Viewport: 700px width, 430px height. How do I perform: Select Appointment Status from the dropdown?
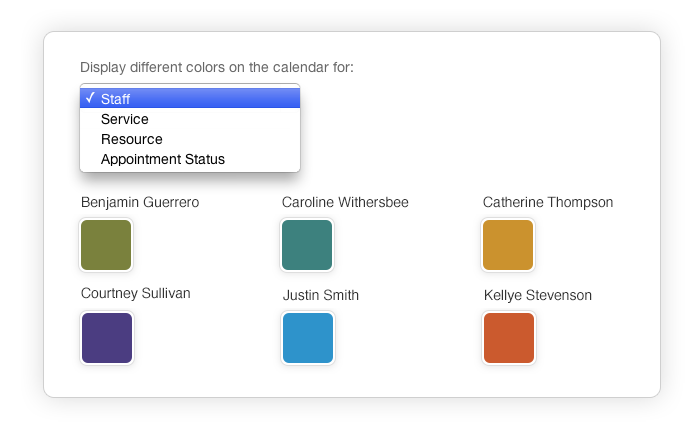click(x=190, y=159)
